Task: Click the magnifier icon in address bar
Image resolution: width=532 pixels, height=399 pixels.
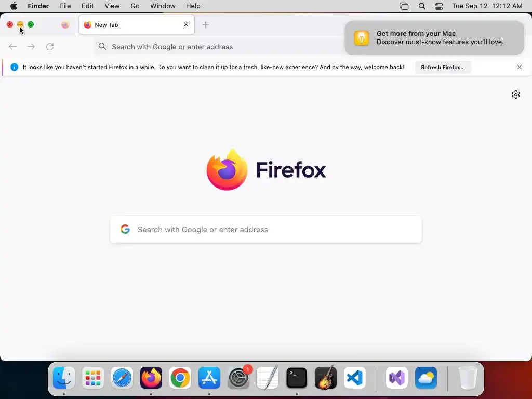Action: 102,46
